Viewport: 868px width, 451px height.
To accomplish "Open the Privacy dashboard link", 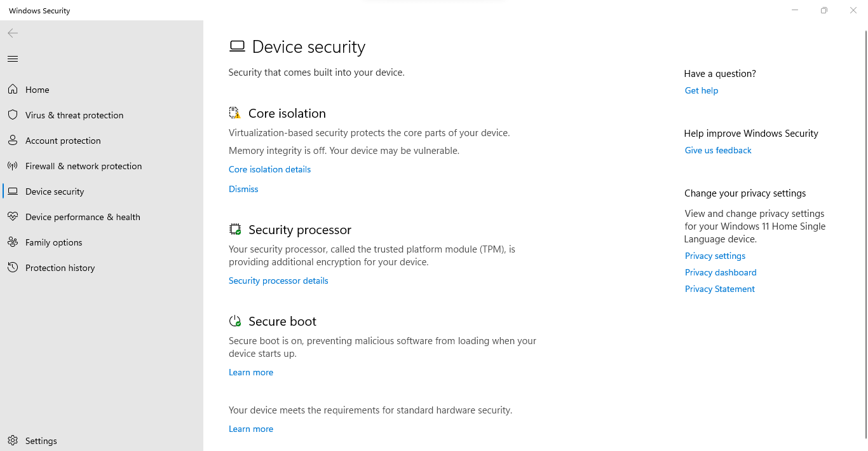I will pos(721,272).
